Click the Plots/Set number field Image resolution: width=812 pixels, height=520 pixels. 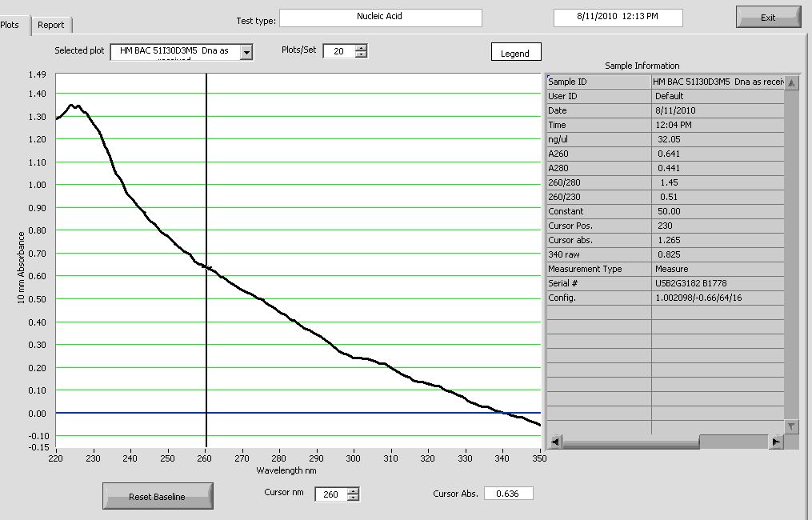339,51
